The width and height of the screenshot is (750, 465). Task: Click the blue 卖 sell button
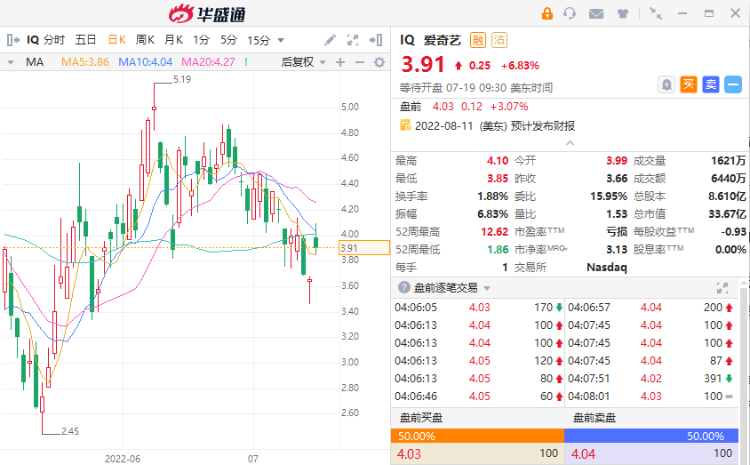(x=711, y=85)
